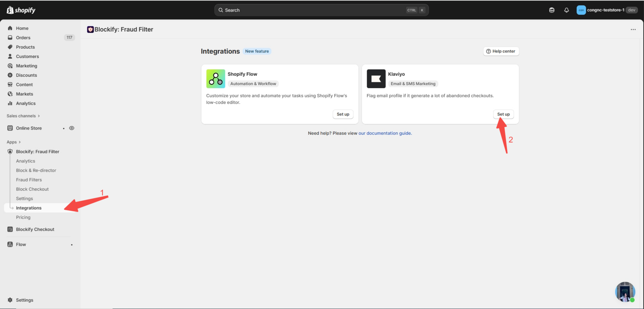Click the Marketing target icon

10,66
